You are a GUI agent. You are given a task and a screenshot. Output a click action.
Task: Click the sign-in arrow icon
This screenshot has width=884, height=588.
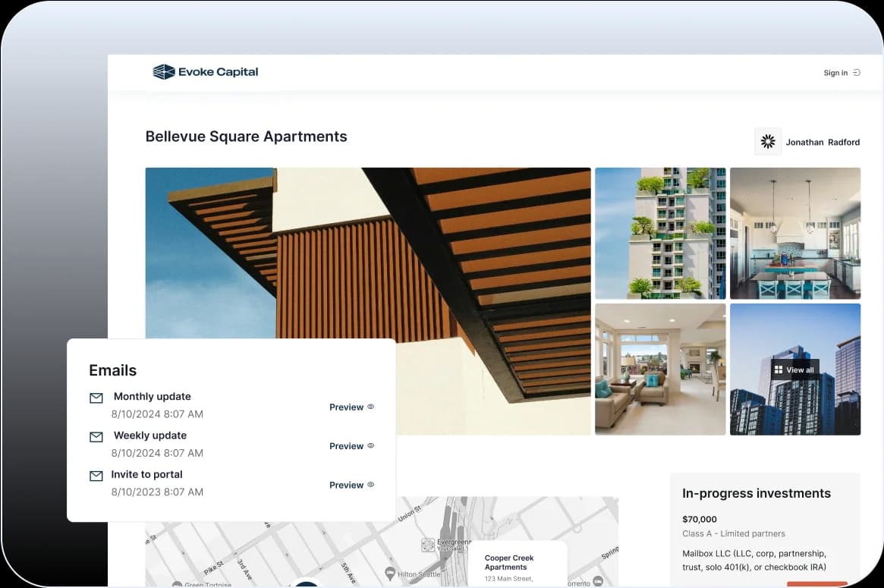coord(857,73)
